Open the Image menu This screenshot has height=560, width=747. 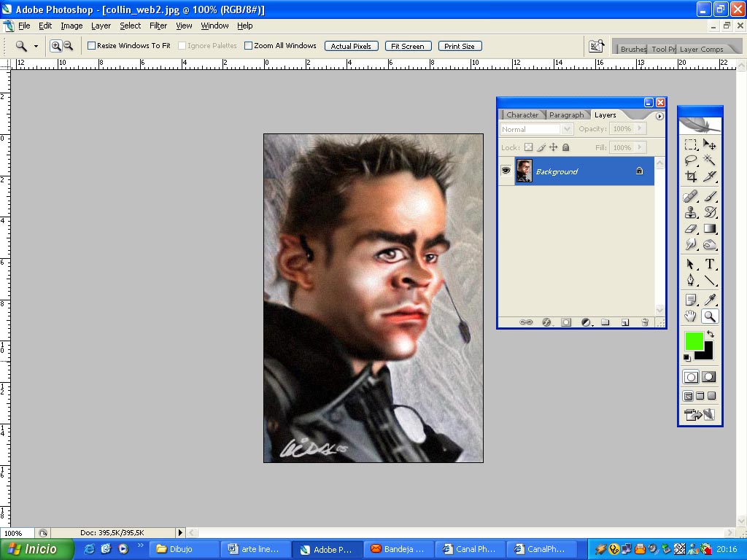[71, 26]
